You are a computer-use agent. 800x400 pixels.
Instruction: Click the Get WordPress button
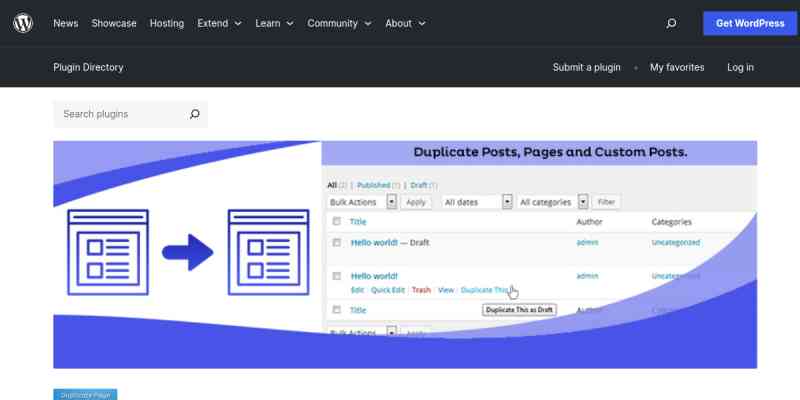pos(750,23)
